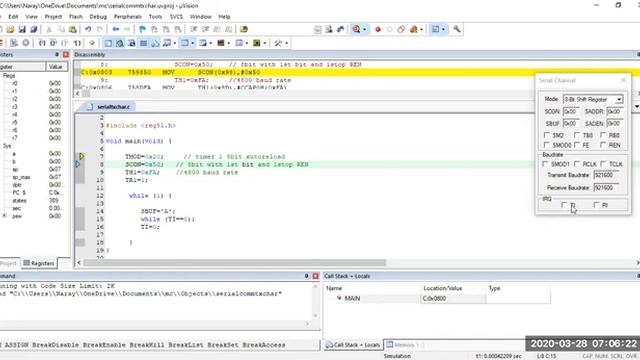
Task: Open the SVCS menu
Action: [x=176, y=17]
